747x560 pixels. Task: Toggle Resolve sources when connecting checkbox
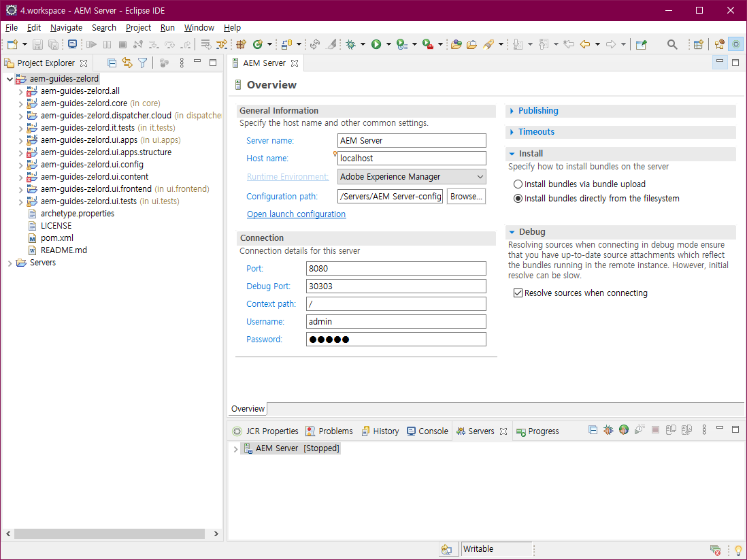click(518, 293)
